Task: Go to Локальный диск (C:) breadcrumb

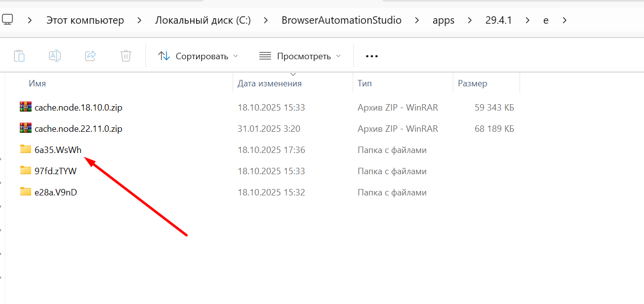Action: [x=203, y=21]
